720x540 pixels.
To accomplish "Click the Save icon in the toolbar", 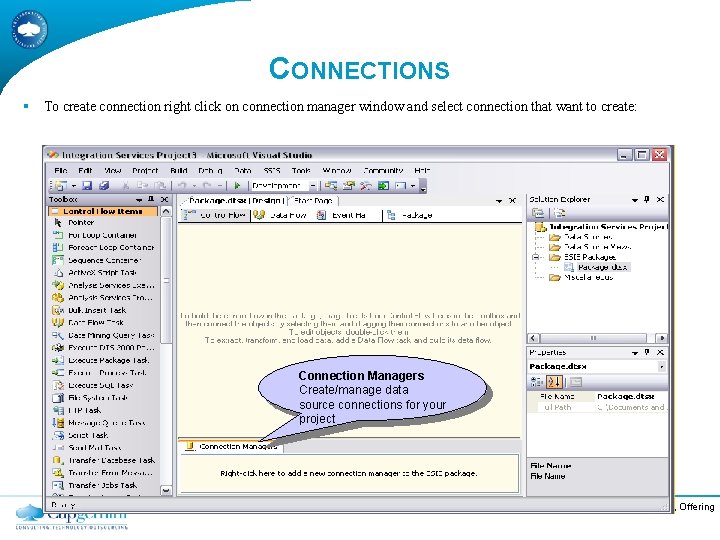I will point(87,186).
